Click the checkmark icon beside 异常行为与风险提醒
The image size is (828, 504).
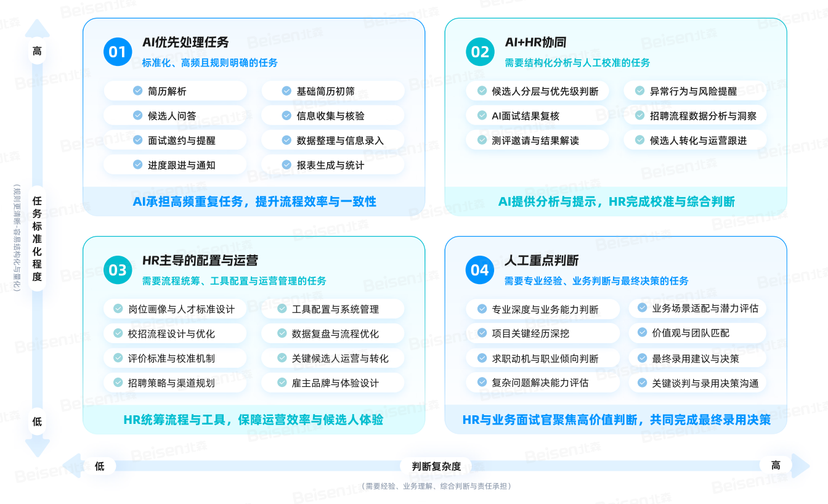pos(639,91)
